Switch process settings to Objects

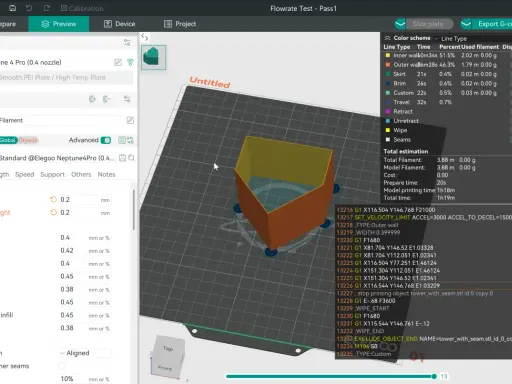click(x=28, y=140)
